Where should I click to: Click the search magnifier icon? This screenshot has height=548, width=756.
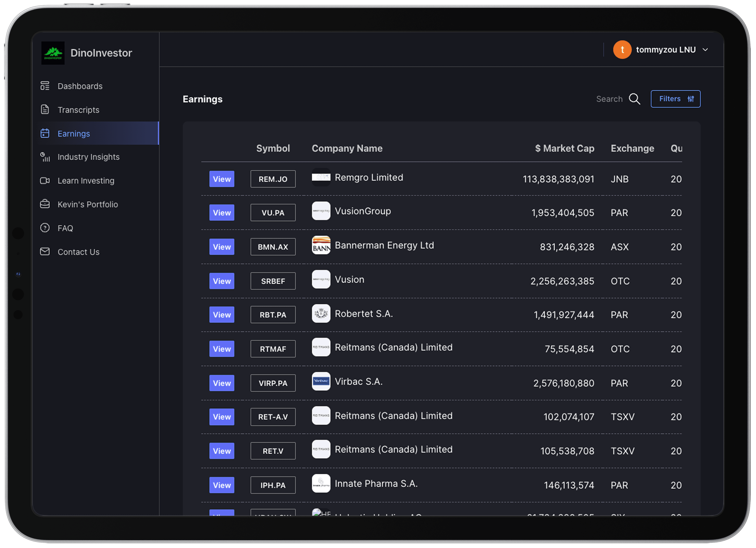tap(635, 99)
